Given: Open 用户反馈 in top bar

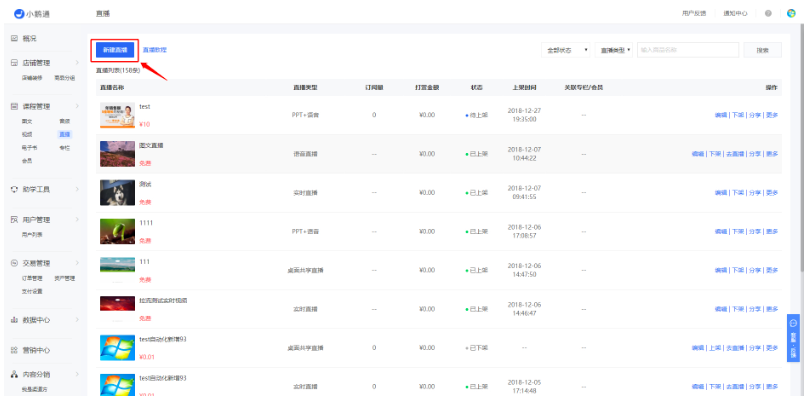Looking at the screenshot, I should point(694,13).
